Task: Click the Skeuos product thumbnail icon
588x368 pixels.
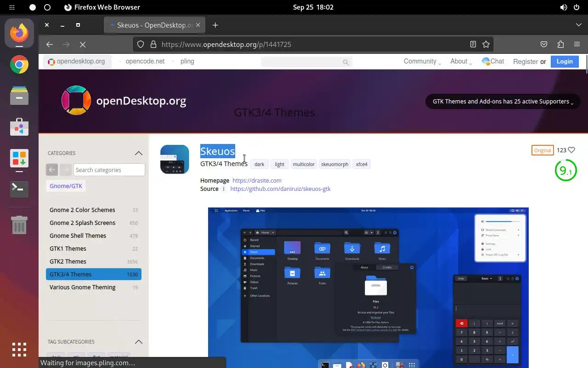Action: tap(175, 159)
